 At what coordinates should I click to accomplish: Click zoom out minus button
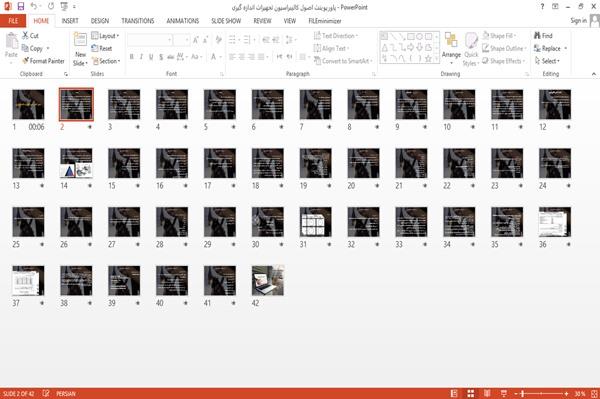point(516,393)
